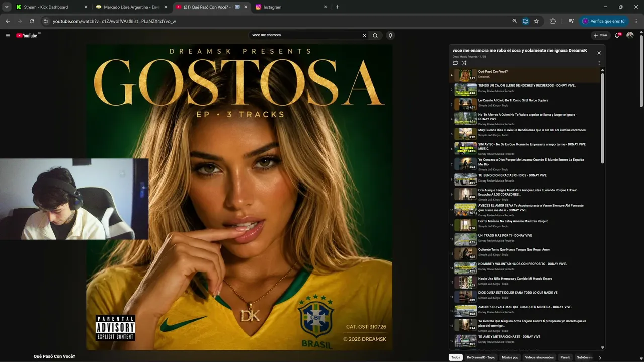Open the Qué Pasó Con Você? playlist thumbnail
The image size is (644, 362).
[x=465, y=75]
